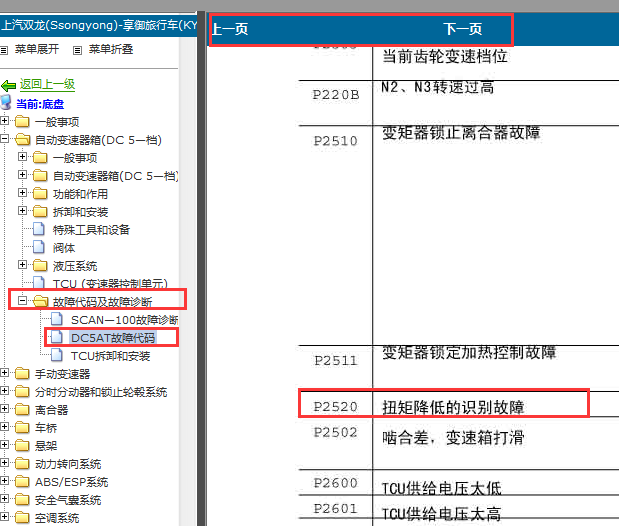Collapse 故障代码及故障诊断 folder
This screenshot has height=526, width=619.
(x=23, y=301)
